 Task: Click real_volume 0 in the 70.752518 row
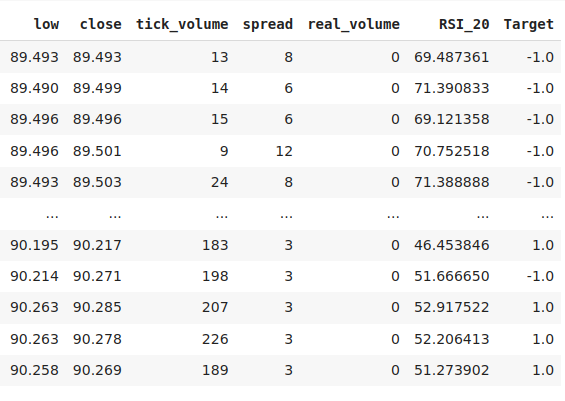395,151
